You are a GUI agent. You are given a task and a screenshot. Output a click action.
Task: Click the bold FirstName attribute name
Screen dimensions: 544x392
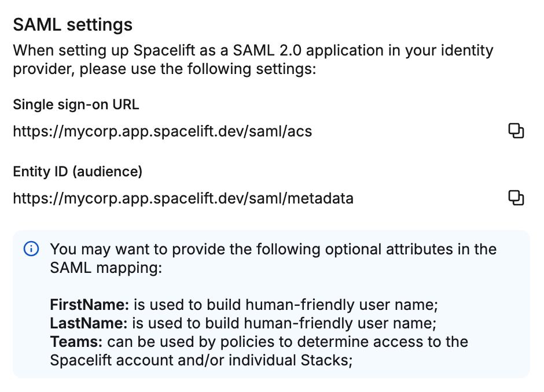click(x=89, y=305)
